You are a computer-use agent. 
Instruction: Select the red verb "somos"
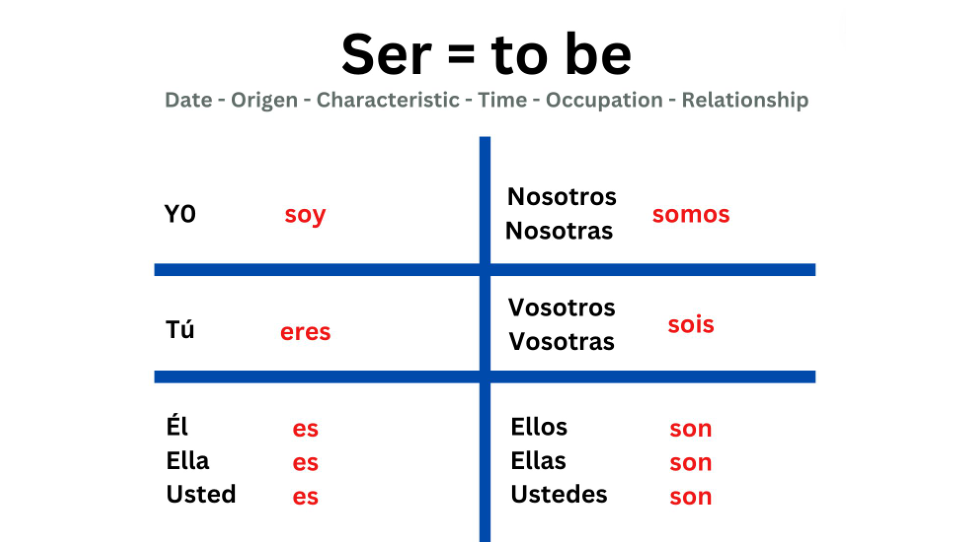(x=691, y=214)
